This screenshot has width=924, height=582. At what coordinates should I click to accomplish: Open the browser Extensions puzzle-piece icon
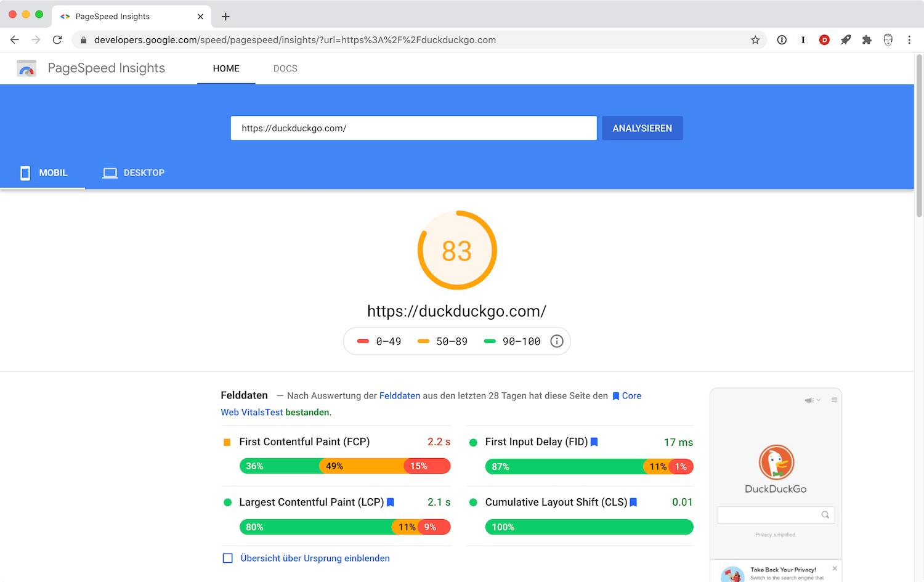pos(867,39)
